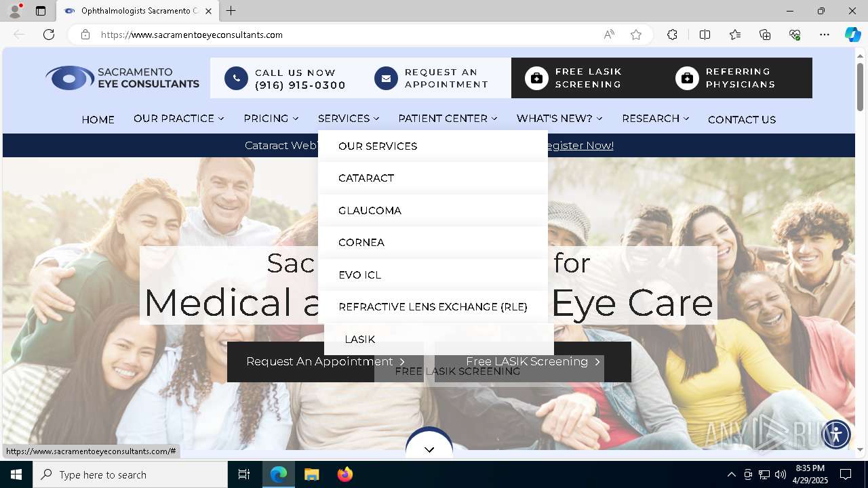Click the Free LASIK Screening hero button

533,362
